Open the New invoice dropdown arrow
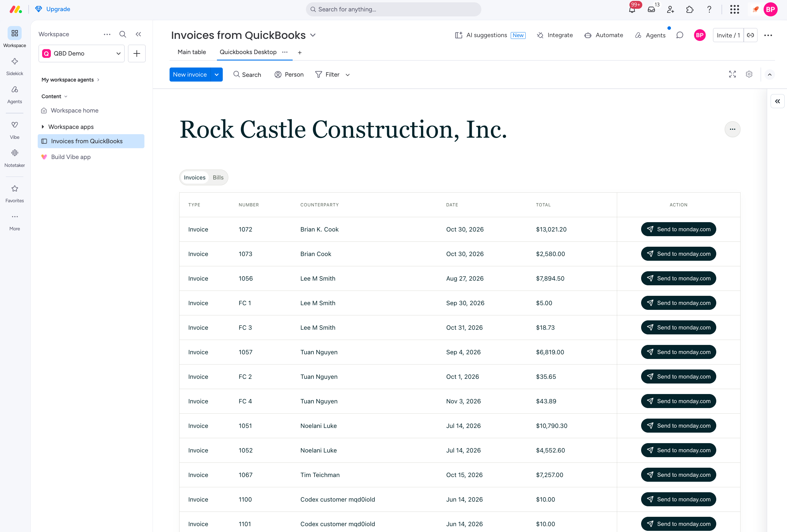Image resolution: width=787 pixels, height=532 pixels. tap(217, 75)
